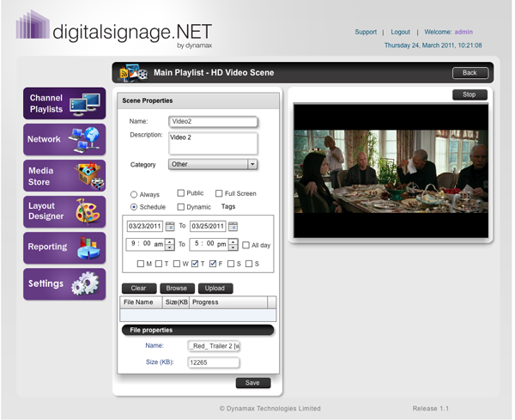Check the M (Monday) day checkbox
Screen dimensions: 515x420
click(x=141, y=264)
